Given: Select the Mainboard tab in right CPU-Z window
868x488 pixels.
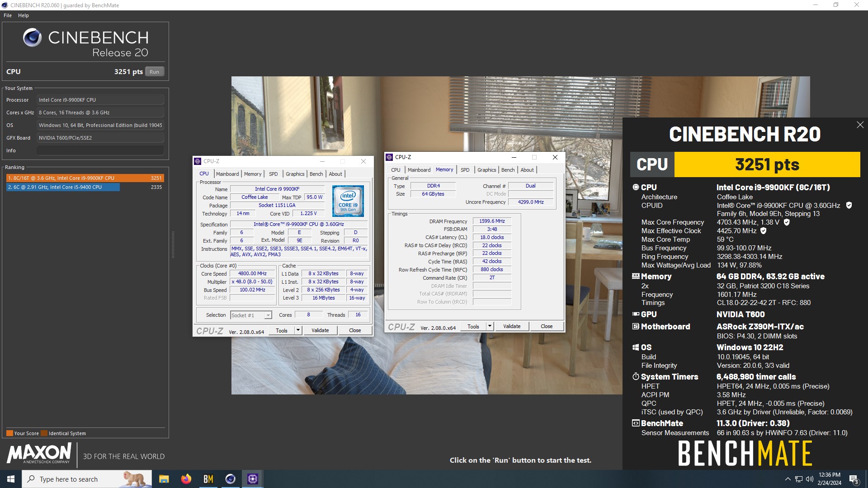Looking at the screenshot, I should point(419,170).
